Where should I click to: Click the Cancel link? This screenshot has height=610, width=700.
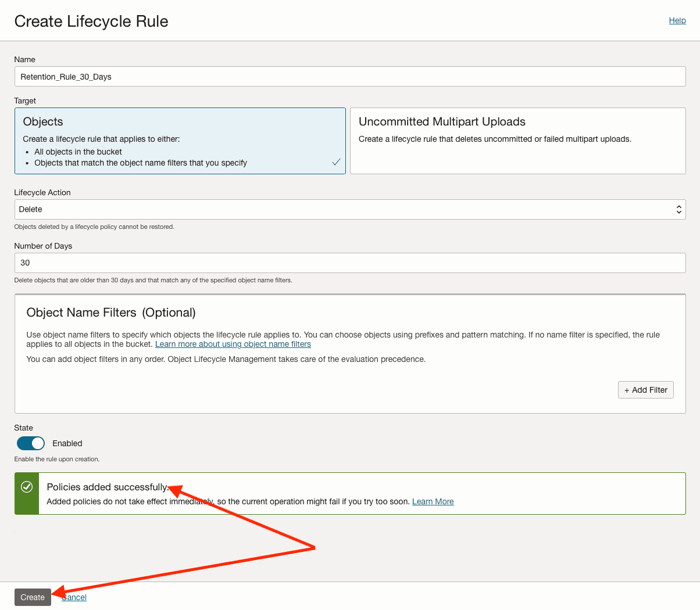[x=76, y=597]
